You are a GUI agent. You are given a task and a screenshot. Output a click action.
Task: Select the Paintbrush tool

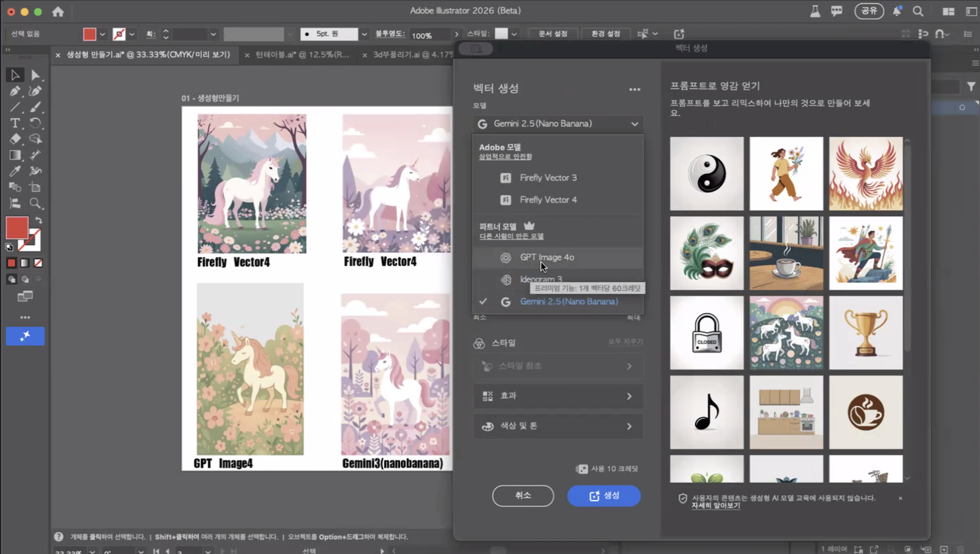35,107
